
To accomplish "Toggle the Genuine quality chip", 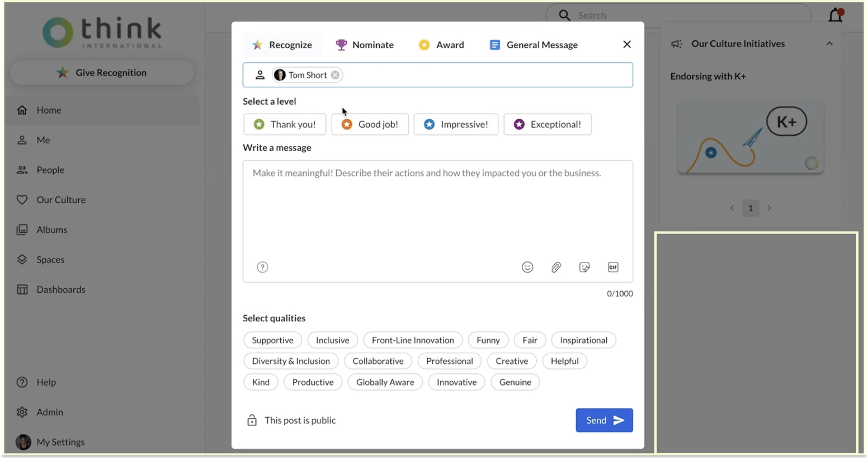I will [515, 382].
